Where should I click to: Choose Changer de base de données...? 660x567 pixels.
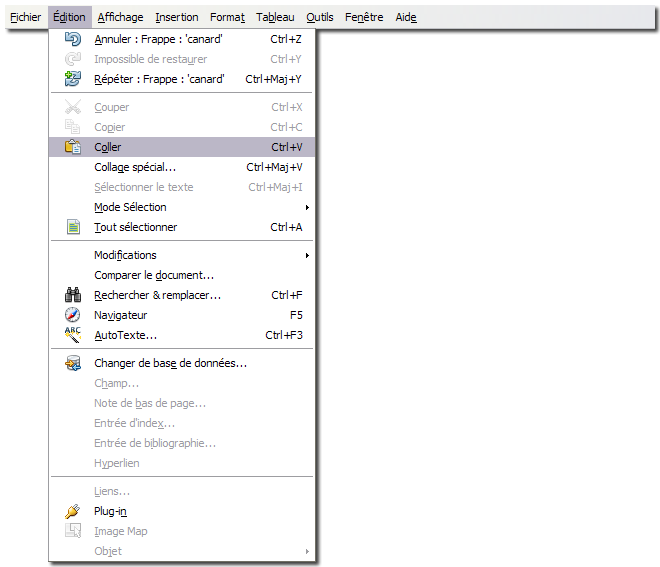coord(182,363)
